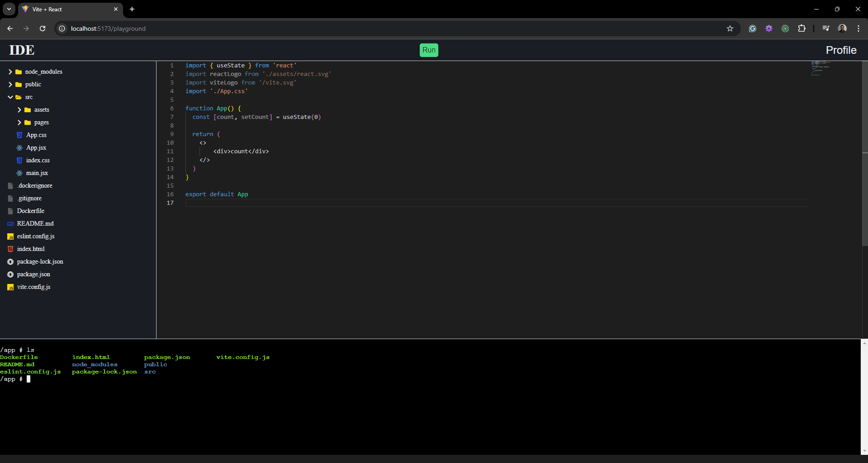Screen dimensions: 868x463
Task: Open Dockerfile in the file tree
Action: 31,211
